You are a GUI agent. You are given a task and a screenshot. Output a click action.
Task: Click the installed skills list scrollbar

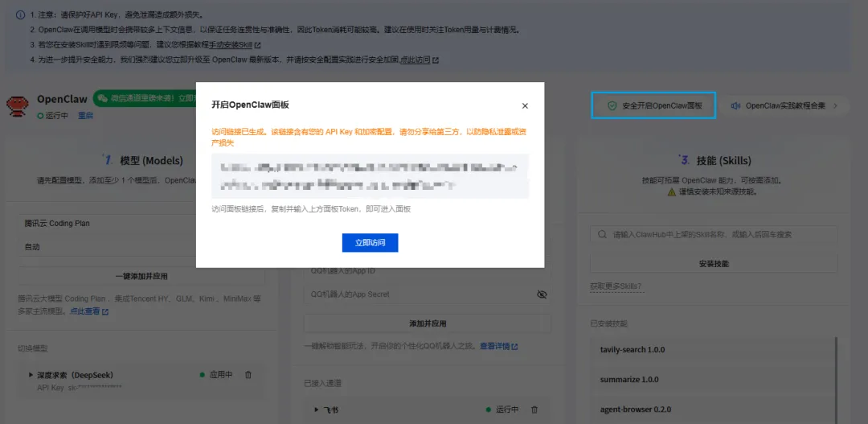(837, 381)
